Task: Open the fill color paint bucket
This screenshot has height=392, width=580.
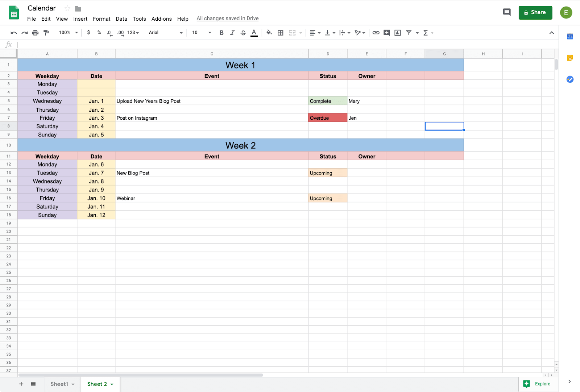Action: (x=269, y=33)
